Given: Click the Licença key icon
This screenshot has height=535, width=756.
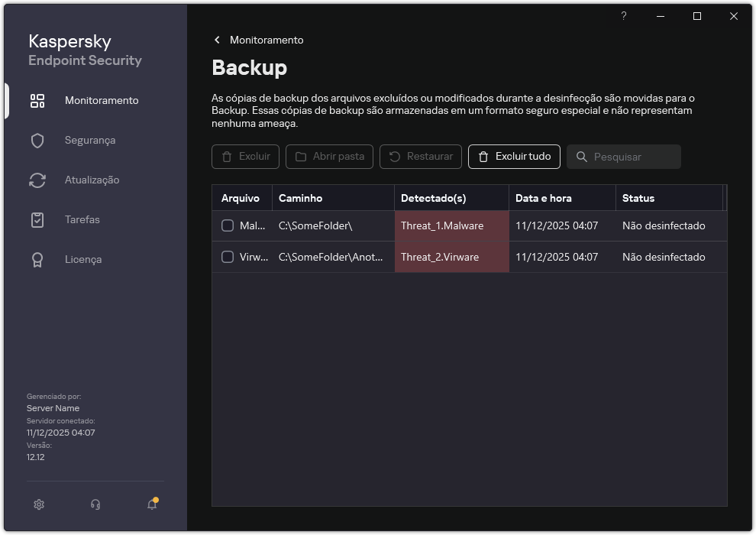Looking at the screenshot, I should click(37, 259).
